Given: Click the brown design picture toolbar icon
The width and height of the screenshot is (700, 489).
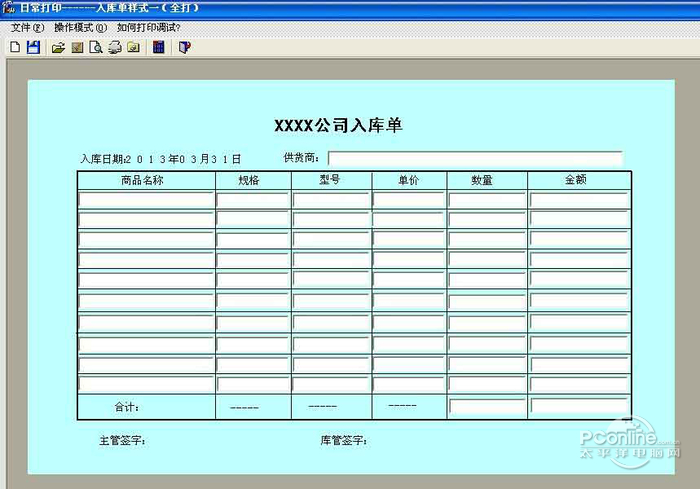Looking at the screenshot, I should pyautogui.click(x=77, y=47).
